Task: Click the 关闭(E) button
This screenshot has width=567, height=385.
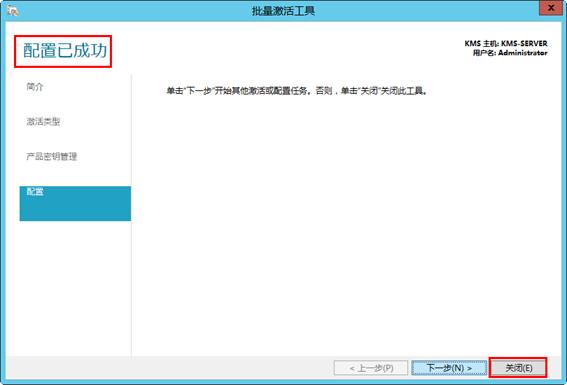Action: tap(518, 368)
